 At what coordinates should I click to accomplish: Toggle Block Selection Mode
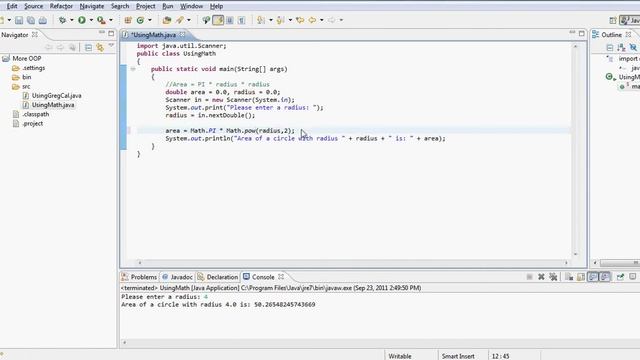pyautogui.click(x=230, y=20)
